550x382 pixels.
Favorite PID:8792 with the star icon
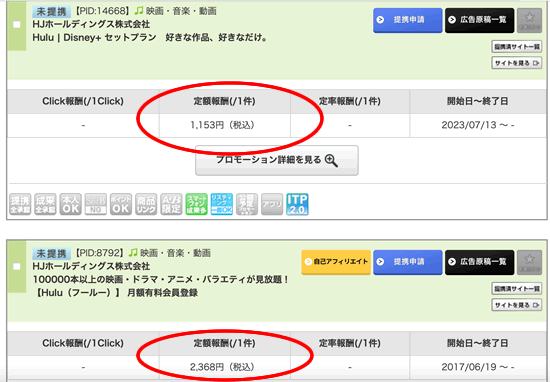529,262
